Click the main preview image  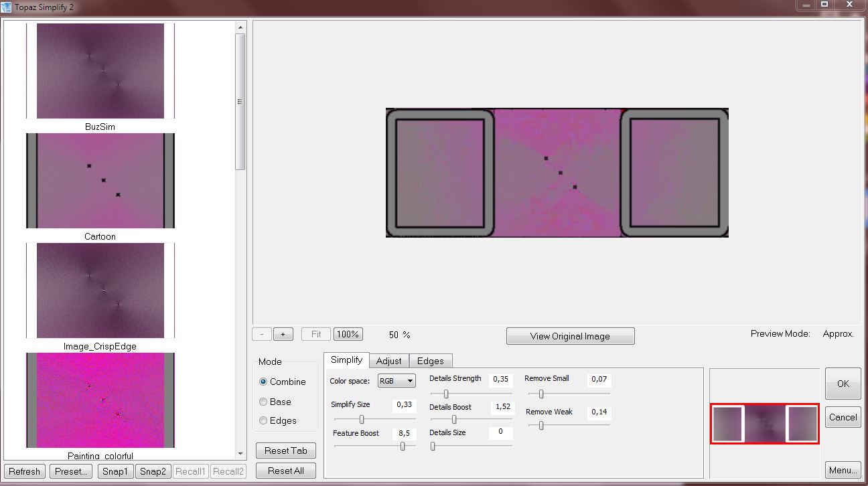(x=557, y=173)
